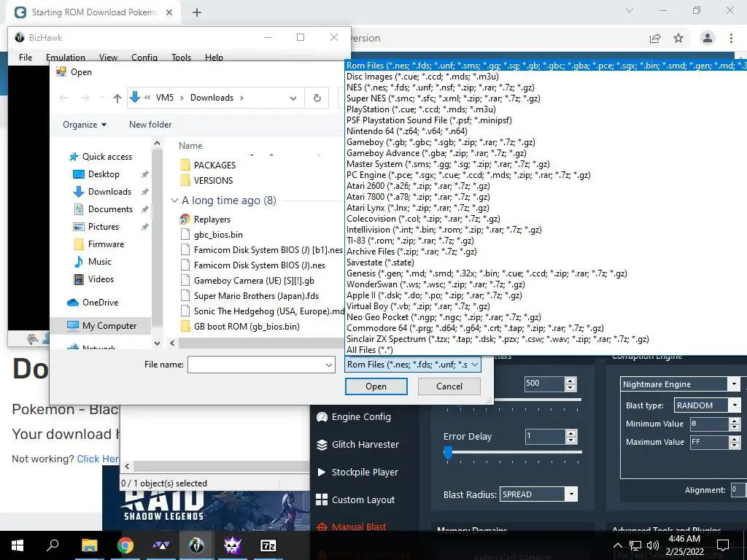This screenshot has width=747, height=560.
Task: Select Super Mario Brothers (Japan).fds file
Action: point(256,296)
